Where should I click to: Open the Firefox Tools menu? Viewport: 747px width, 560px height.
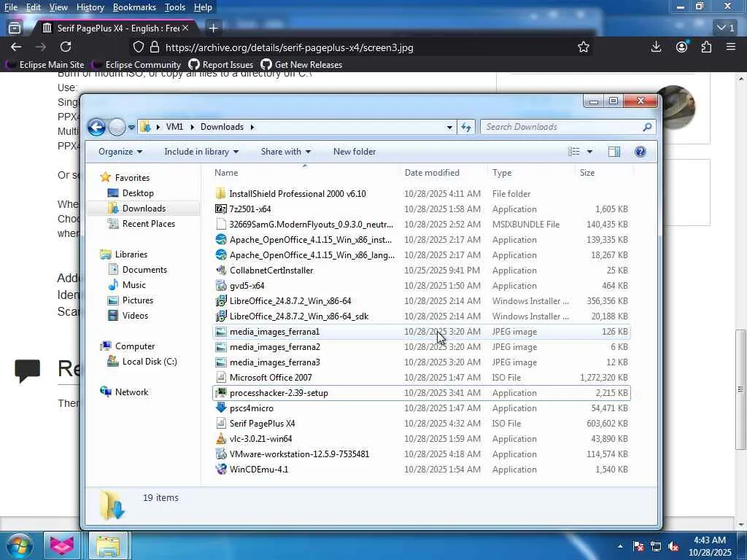pyautogui.click(x=175, y=7)
